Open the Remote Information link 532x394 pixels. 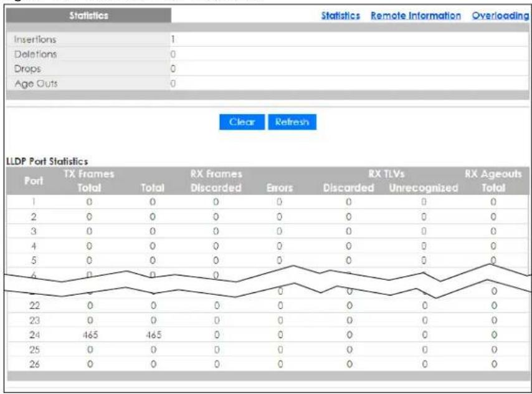416,16
